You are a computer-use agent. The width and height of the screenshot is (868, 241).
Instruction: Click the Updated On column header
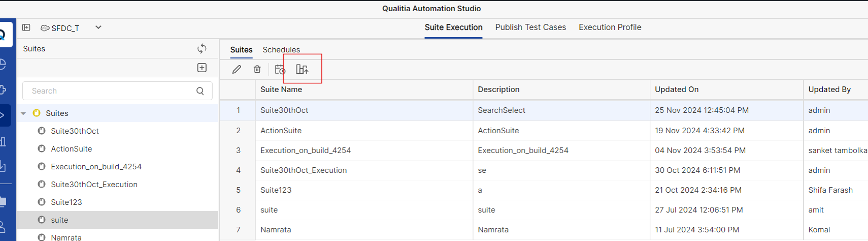click(x=676, y=89)
